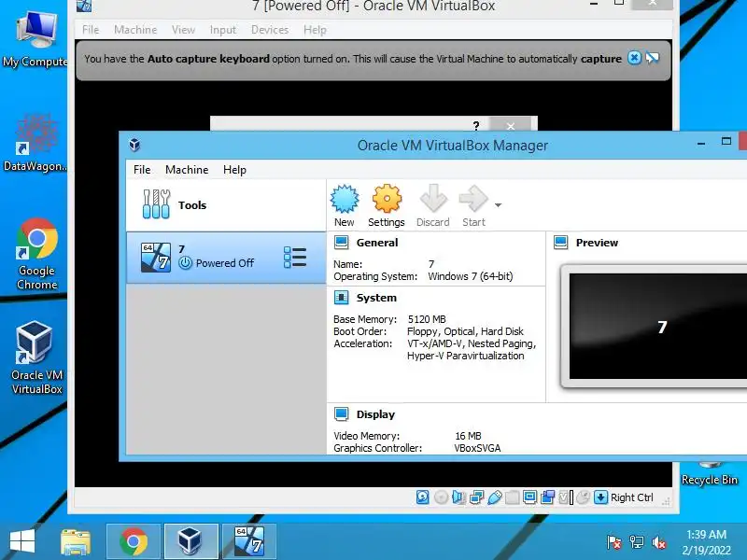747x560 pixels.
Task: Dismiss the Auto capture keyboard notification
Action: pyautogui.click(x=634, y=58)
